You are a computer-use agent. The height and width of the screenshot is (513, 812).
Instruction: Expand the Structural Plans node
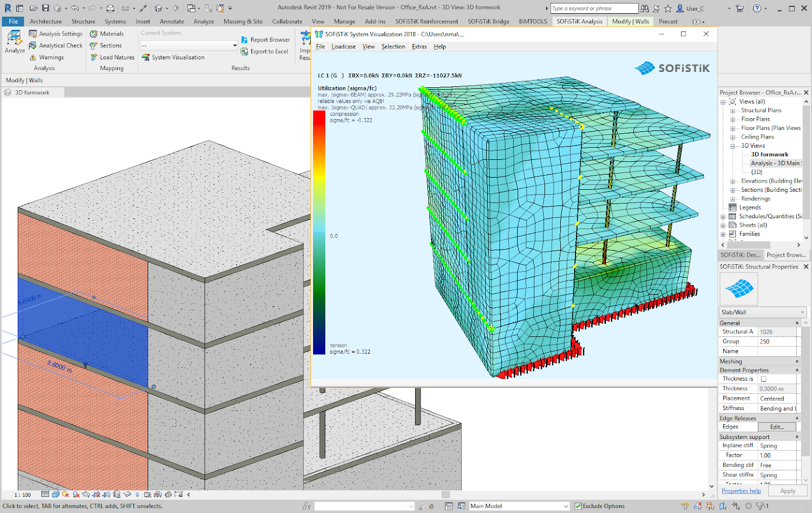(733, 111)
